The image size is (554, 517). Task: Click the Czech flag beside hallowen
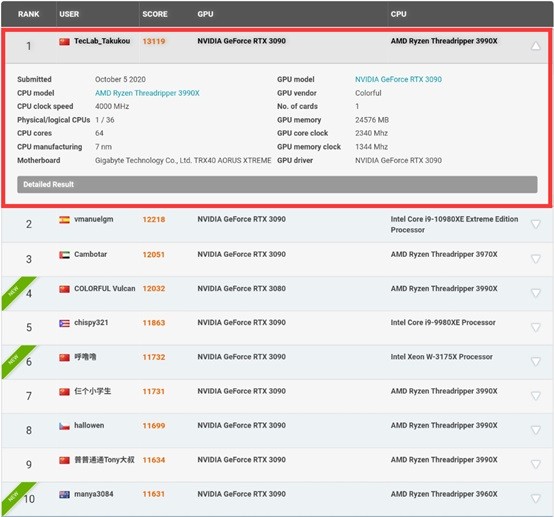click(64, 426)
